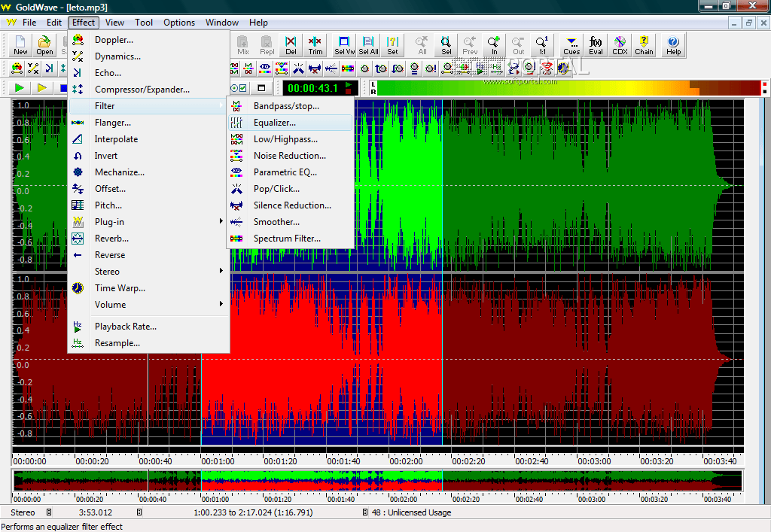
Task: Click the New file toolbar icon
Action: coord(20,45)
